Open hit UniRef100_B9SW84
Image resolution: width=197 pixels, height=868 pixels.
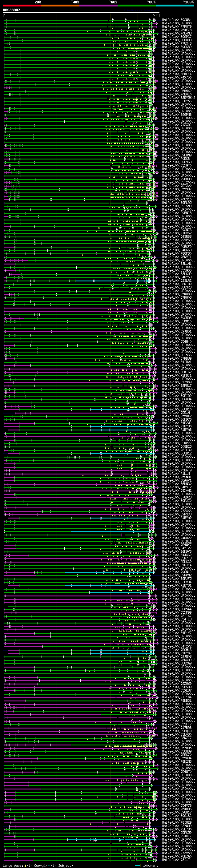[177, 20]
